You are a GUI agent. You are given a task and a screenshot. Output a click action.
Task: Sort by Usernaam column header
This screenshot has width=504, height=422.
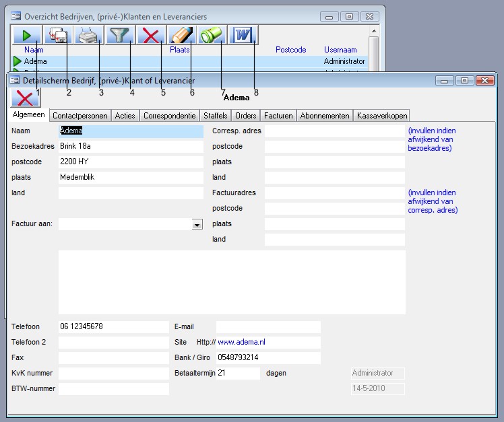pos(340,50)
